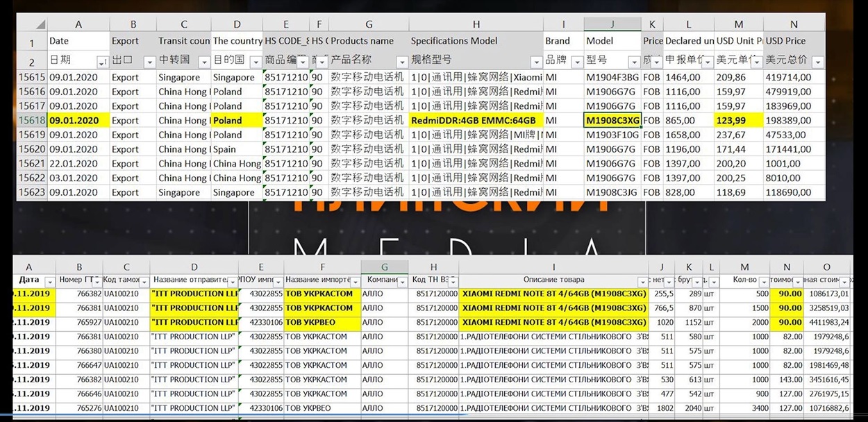Select the USD unit price cell 171,44
The height and width of the screenshot is (422, 868).
(x=739, y=149)
